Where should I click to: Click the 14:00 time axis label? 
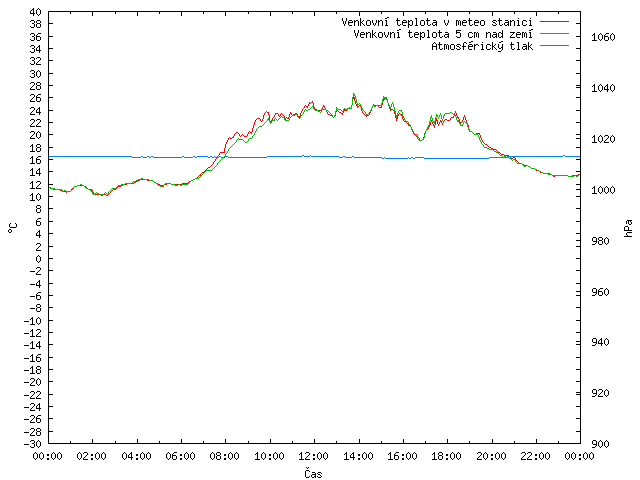(x=358, y=456)
